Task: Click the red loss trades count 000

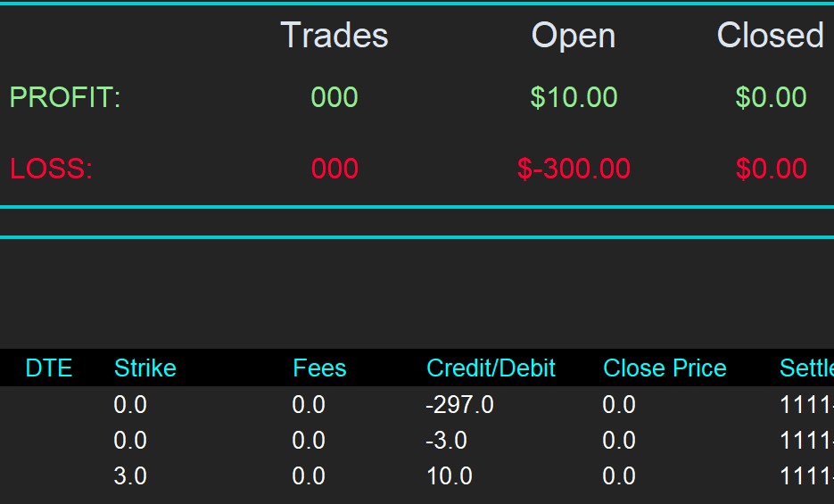Action: tap(334, 169)
